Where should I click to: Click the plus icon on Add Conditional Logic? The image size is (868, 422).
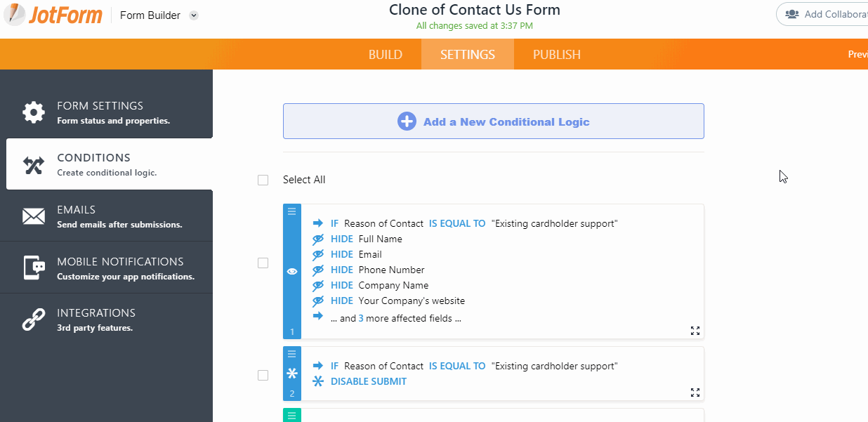pyautogui.click(x=407, y=121)
